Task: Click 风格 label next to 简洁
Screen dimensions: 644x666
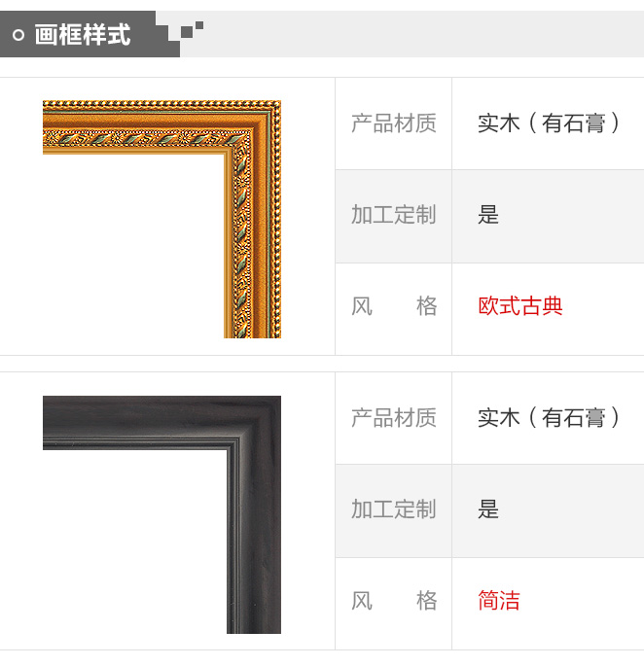Action: 394,601
